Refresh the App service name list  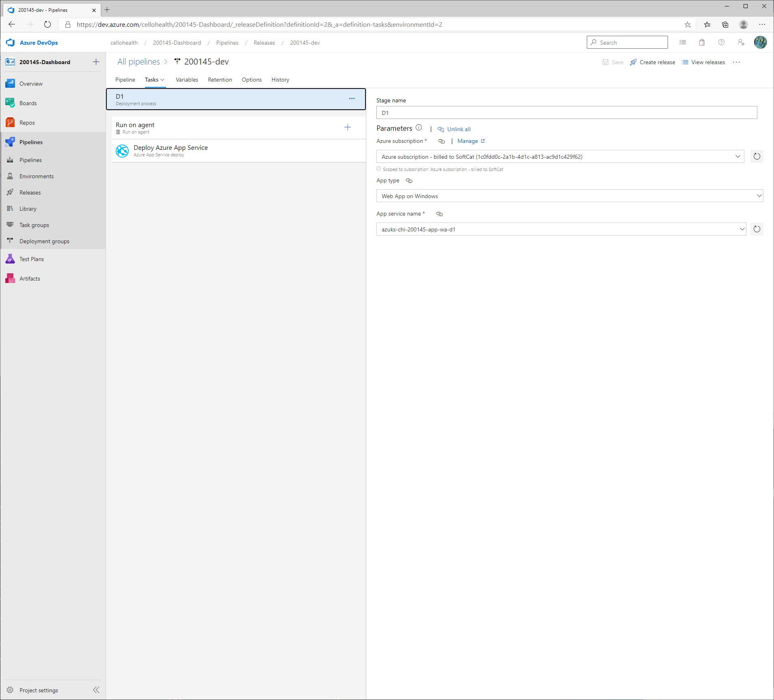point(757,229)
